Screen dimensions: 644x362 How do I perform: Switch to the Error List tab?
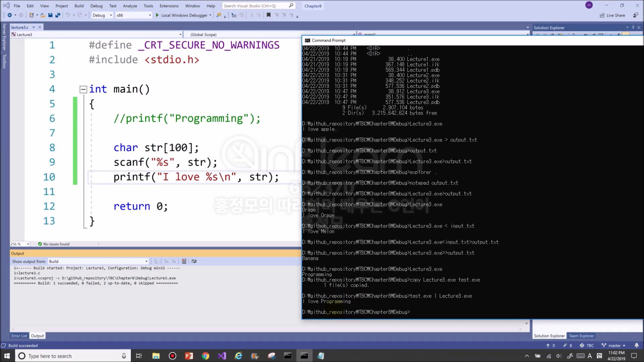coord(19,336)
